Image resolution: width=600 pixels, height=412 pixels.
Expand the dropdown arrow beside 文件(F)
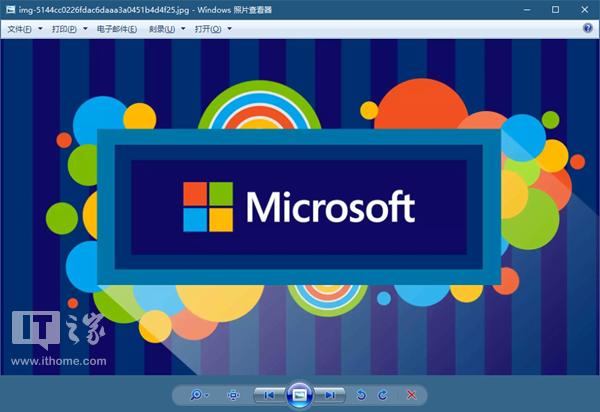tap(40, 29)
